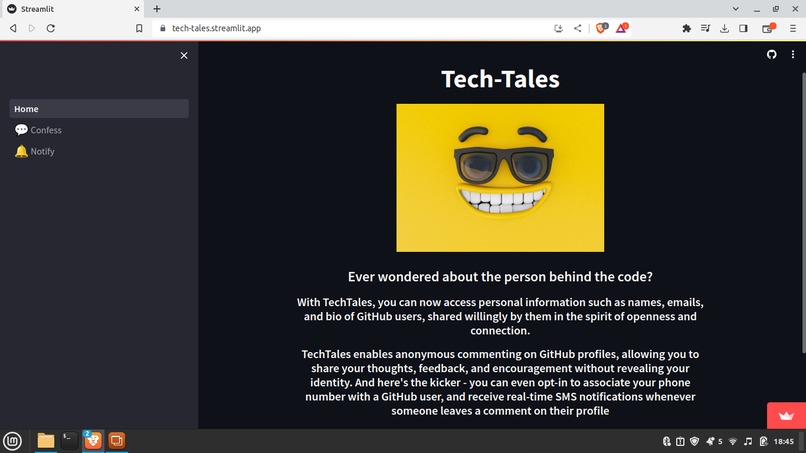Select the Streamlit tab
Image resolution: width=806 pixels, height=453 pixels.
[x=72, y=9]
